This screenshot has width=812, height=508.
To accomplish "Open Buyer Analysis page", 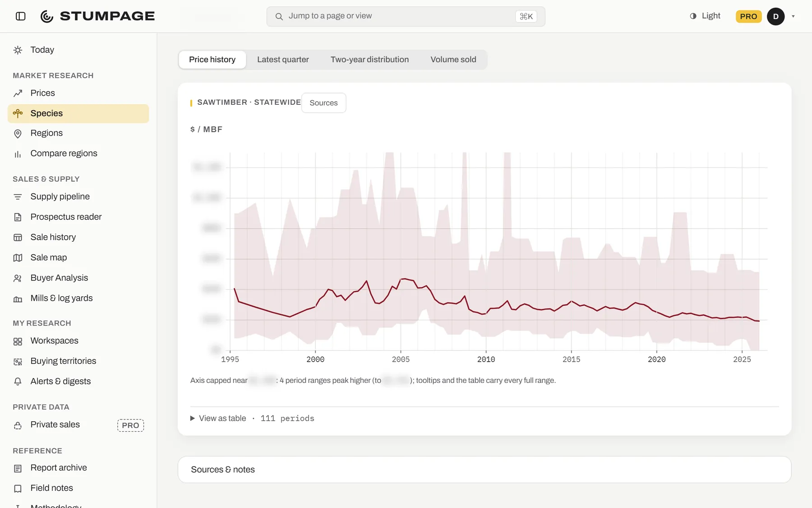I will pyautogui.click(x=59, y=278).
